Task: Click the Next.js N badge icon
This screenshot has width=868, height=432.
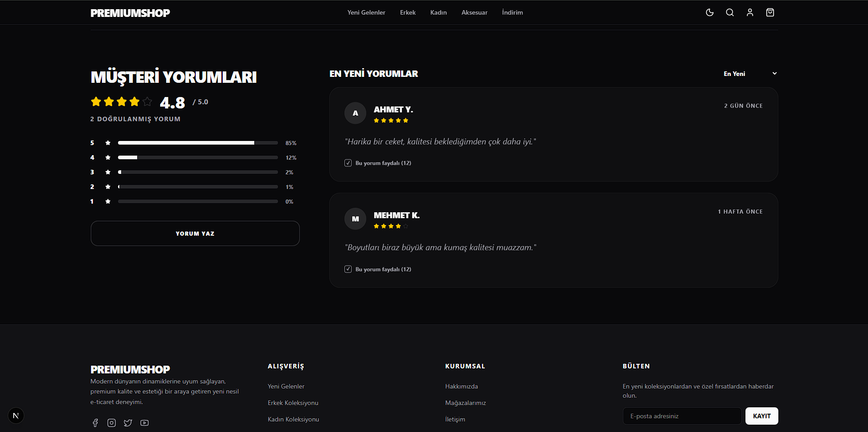Action: (16, 416)
